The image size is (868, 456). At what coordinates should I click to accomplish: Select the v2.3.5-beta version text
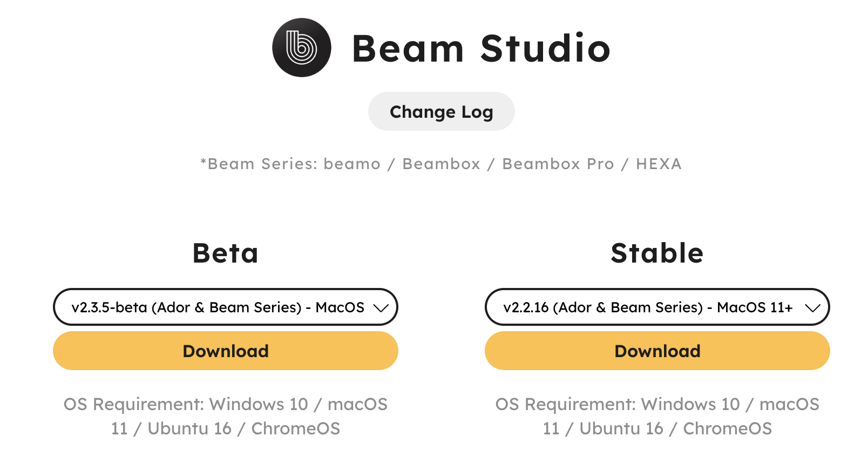pos(110,307)
